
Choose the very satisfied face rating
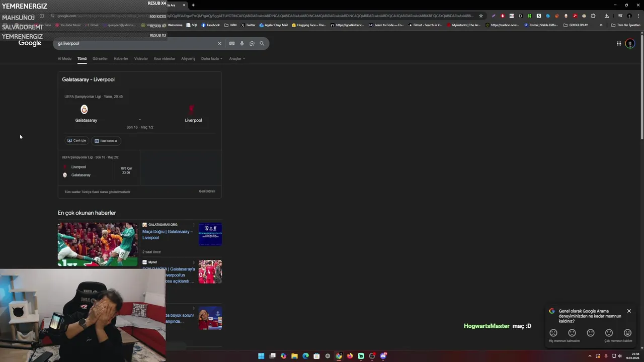pos(627,333)
